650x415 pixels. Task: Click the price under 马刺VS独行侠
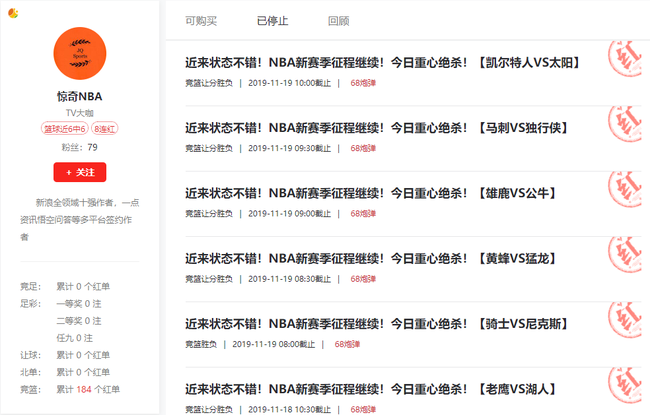pyautogui.click(x=363, y=148)
